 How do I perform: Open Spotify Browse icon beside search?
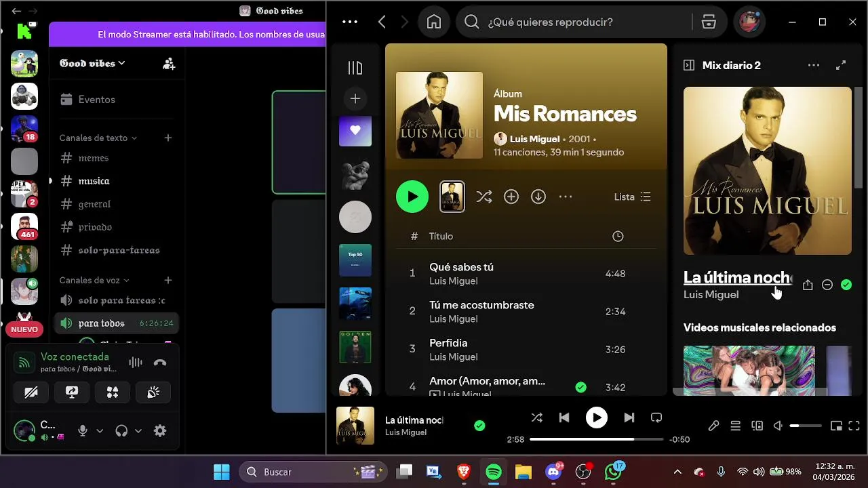709,22
